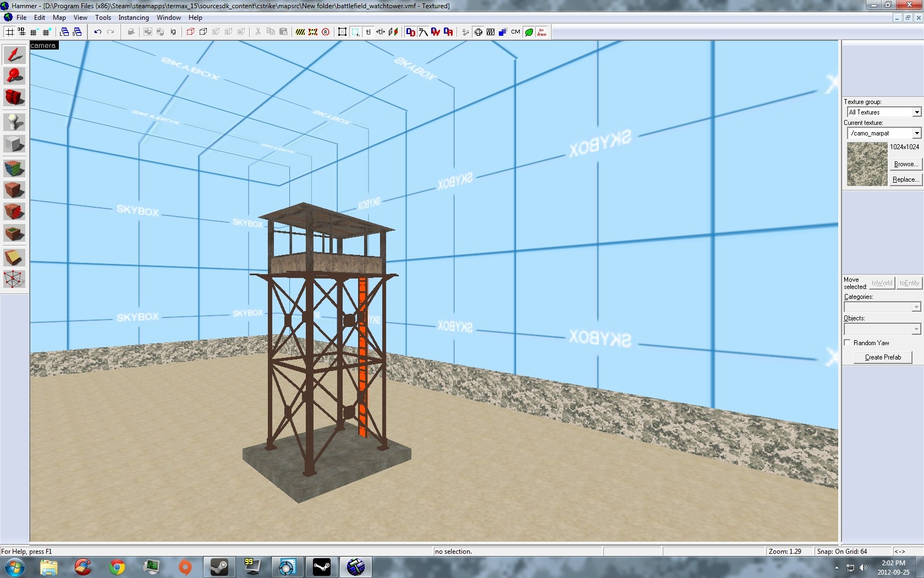Select the Camera tool
This screenshot has width=924, height=578.
14,97
